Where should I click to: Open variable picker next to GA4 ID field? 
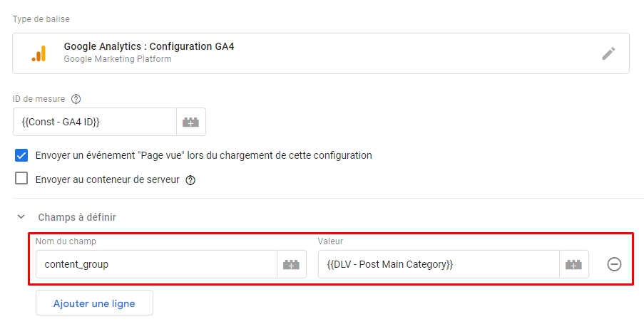coord(191,122)
